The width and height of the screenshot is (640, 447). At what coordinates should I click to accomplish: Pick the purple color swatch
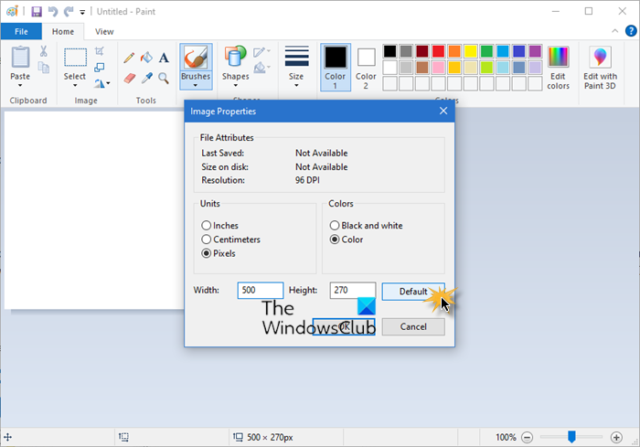(x=535, y=51)
